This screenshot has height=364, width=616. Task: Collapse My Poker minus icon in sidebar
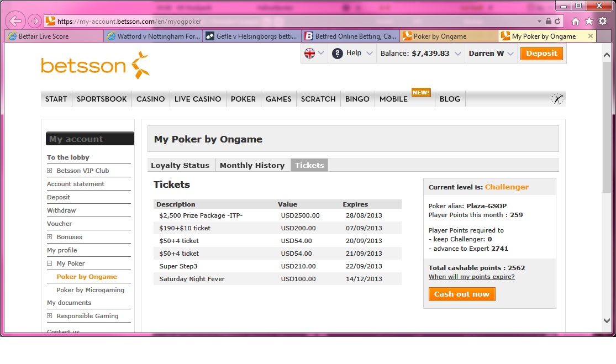[50, 263]
